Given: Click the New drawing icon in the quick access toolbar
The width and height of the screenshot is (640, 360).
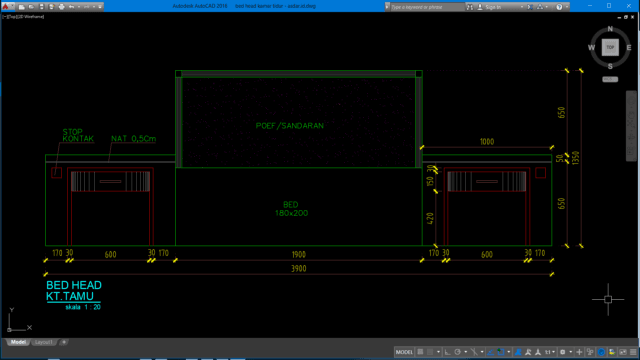Looking at the screenshot, I should (22, 7).
